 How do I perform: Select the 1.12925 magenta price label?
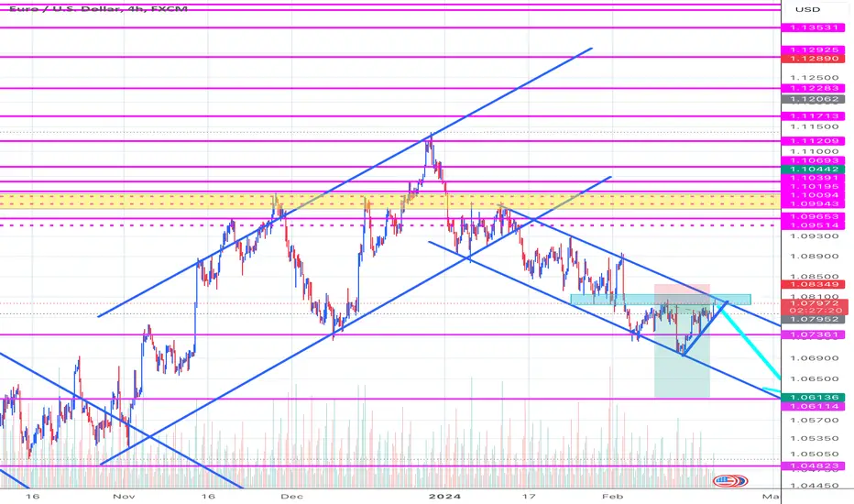pos(813,49)
